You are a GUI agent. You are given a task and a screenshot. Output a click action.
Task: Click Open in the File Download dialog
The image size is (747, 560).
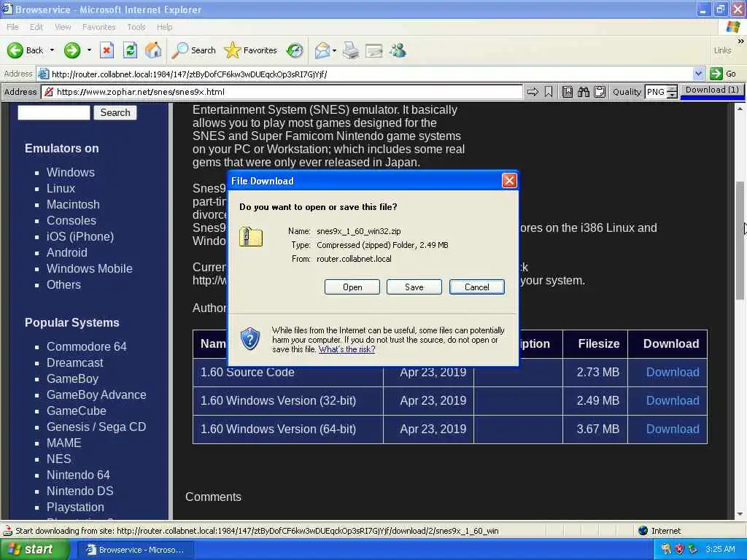pyautogui.click(x=352, y=287)
